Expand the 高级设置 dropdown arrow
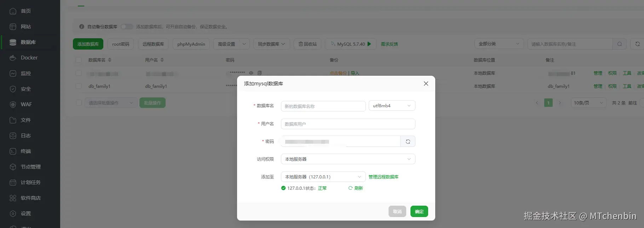The width and height of the screenshot is (644, 228). (x=244, y=44)
